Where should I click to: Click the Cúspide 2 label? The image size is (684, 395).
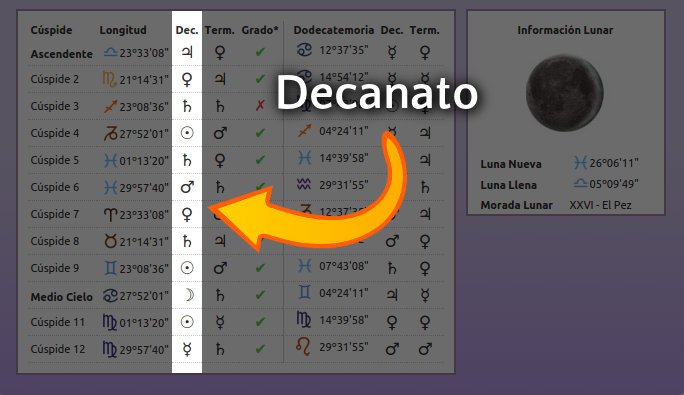55,79
